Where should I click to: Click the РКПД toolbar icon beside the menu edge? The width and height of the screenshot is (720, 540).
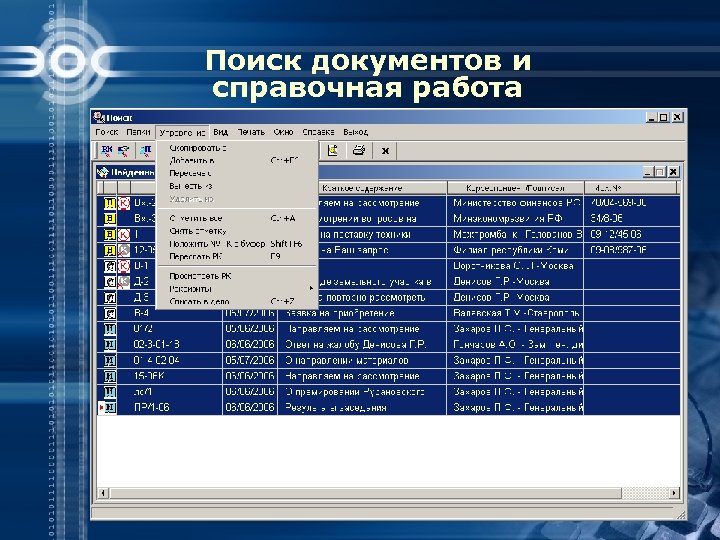point(146,150)
